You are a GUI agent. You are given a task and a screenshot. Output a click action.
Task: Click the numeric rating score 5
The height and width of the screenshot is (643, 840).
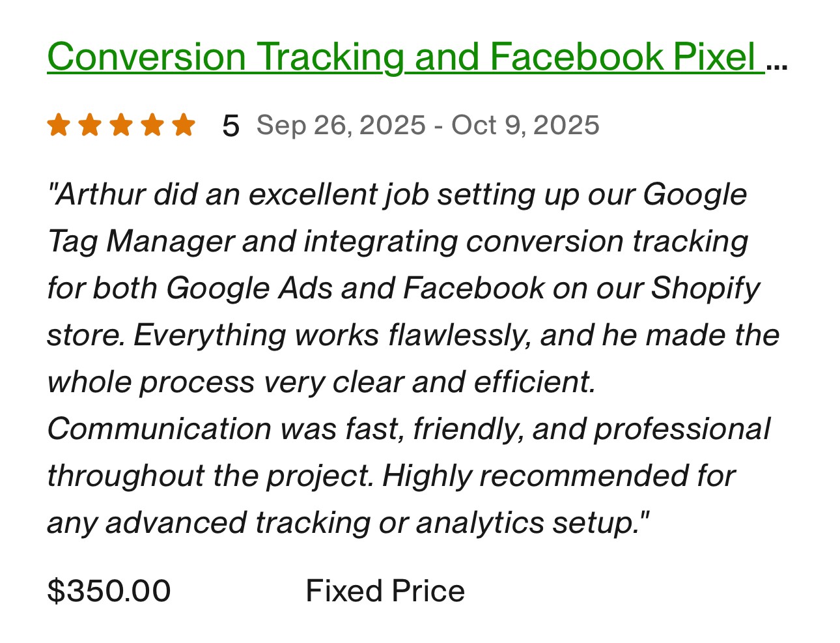[x=231, y=126]
